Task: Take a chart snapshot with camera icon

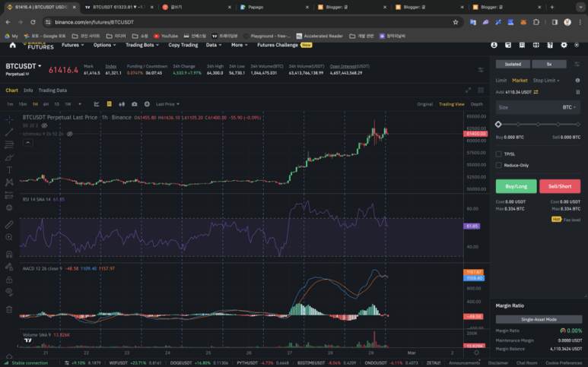Action: pos(134,104)
